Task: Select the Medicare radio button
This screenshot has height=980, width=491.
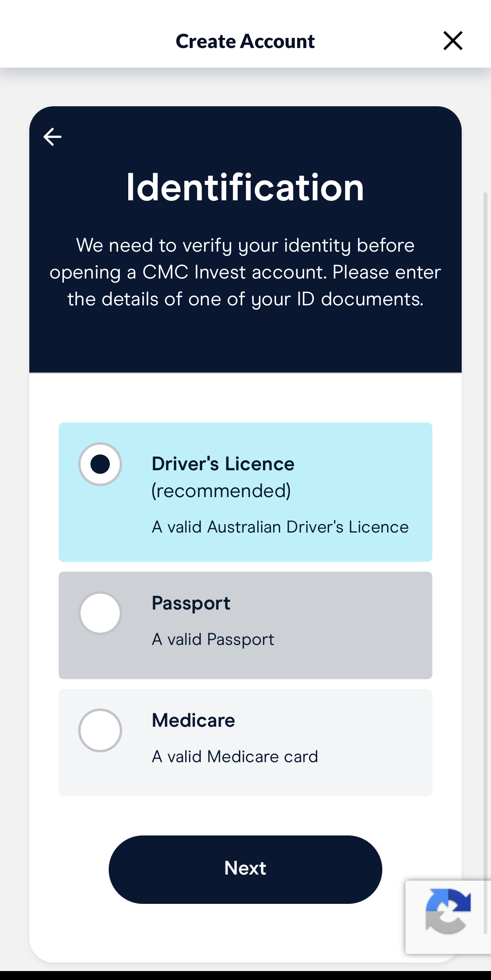Action: 100,730
